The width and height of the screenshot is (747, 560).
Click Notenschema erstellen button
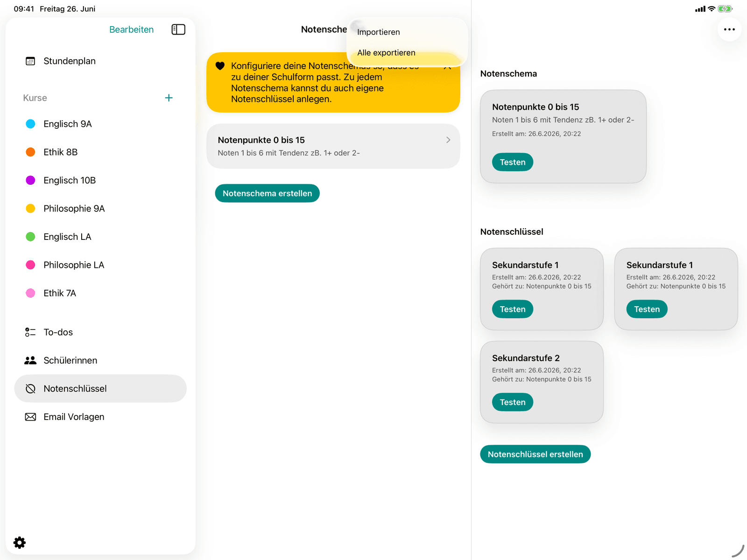267,193
